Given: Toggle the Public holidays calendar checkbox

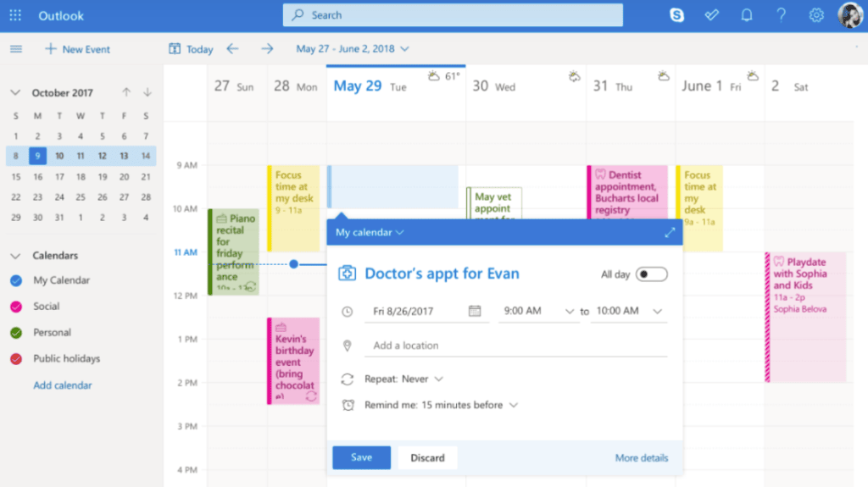Looking at the screenshot, I should (x=16, y=359).
